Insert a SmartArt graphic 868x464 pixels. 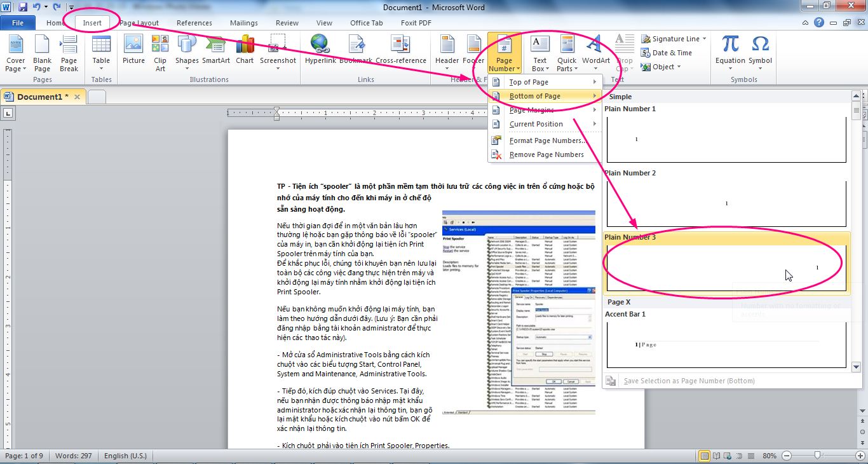pos(216,51)
